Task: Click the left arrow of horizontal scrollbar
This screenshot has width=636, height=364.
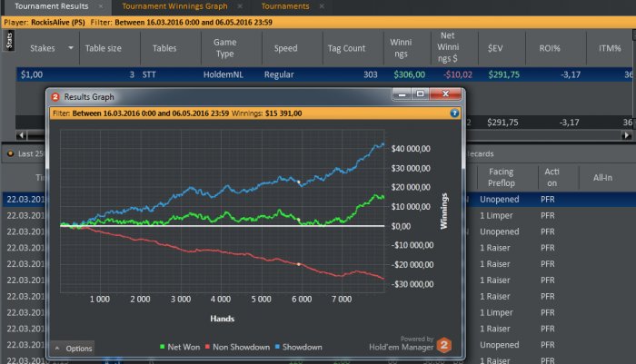Action: (22, 135)
